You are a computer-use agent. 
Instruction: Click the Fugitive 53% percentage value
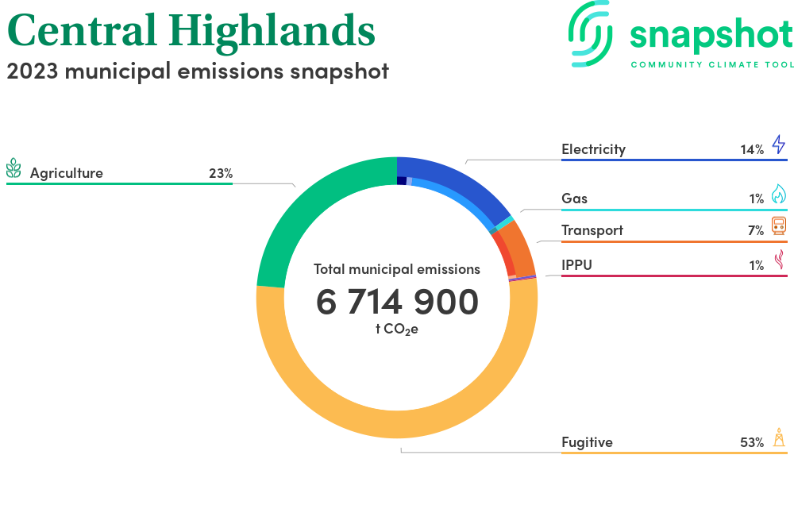pos(751,442)
